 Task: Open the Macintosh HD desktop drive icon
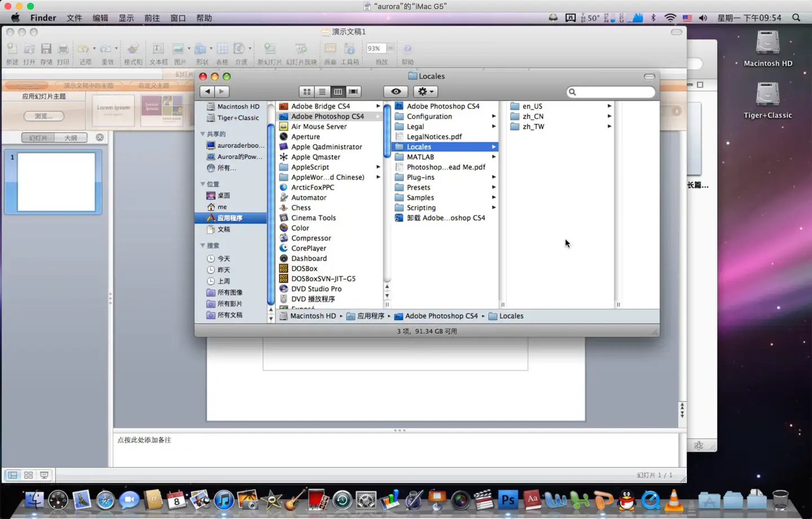(767, 43)
